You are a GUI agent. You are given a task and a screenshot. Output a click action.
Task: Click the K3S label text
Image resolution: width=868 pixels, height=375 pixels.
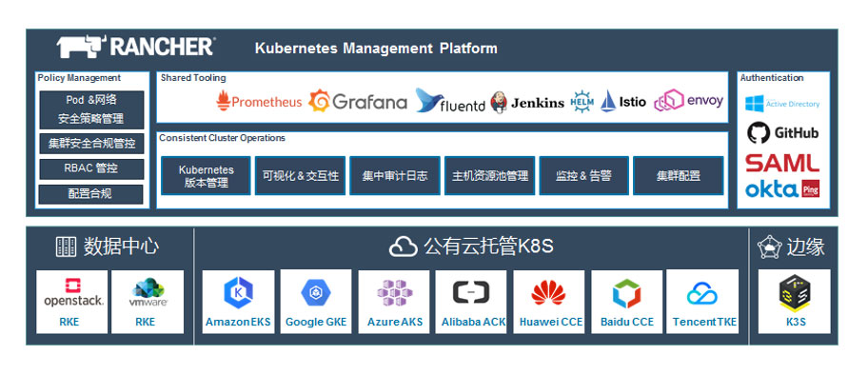pyautogui.click(x=795, y=322)
